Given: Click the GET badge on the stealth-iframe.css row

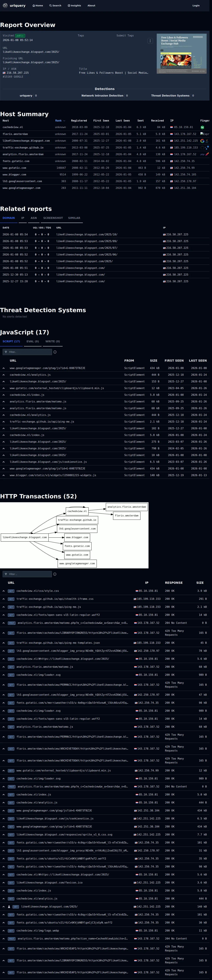Looking at the screenshot, I should point(11,599).
